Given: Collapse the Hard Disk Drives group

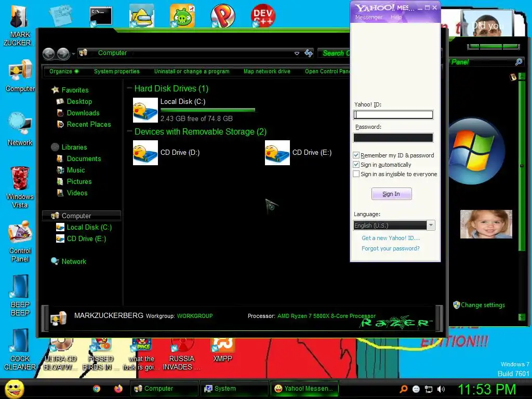Looking at the screenshot, I should (x=129, y=88).
